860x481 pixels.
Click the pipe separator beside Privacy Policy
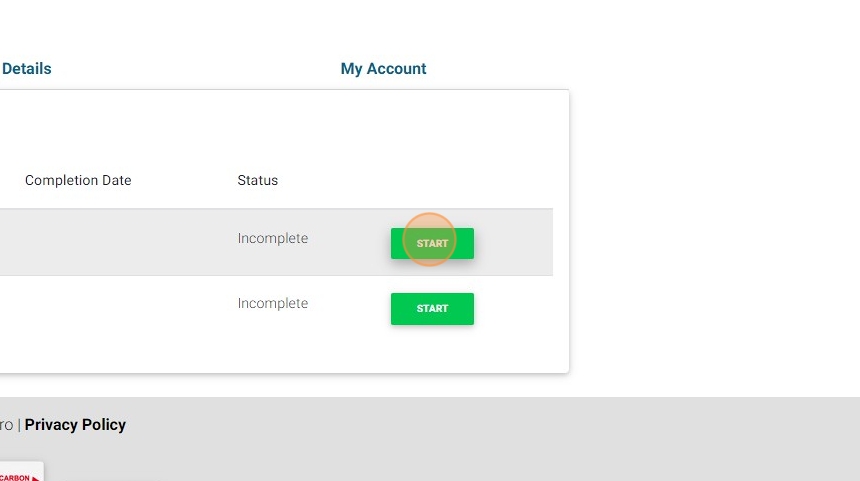[x=19, y=425]
